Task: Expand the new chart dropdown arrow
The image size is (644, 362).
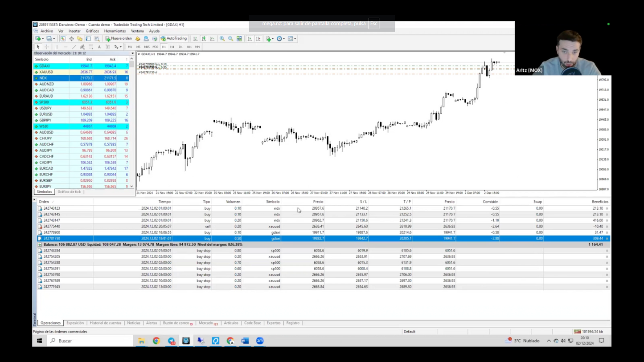Action: pyautogui.click(x=43, y=39)
